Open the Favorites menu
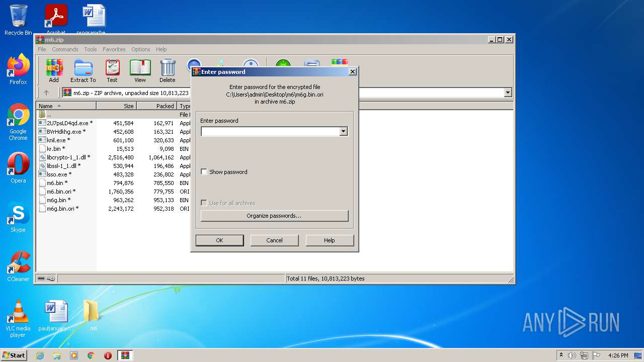This screenshot has height=362, width=644. (x=114, y=49)
